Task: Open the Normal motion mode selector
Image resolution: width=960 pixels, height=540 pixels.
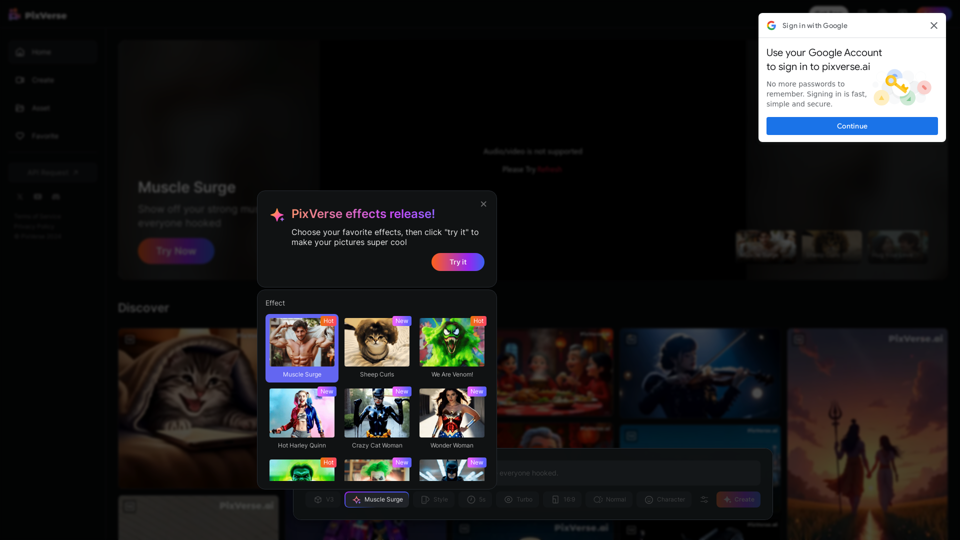Action: [610, 500]
